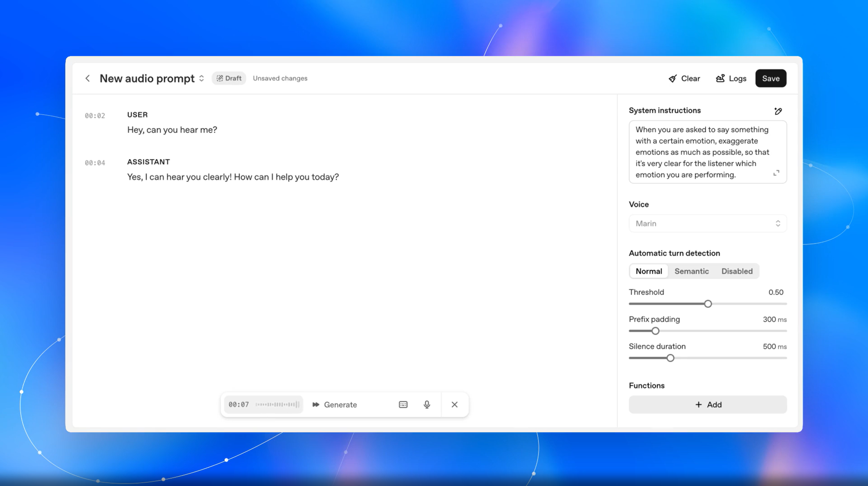This screenshot has height=486, width=868.
Task: Click the Generate button in bottom toolbar
Action: click(335, 405)
